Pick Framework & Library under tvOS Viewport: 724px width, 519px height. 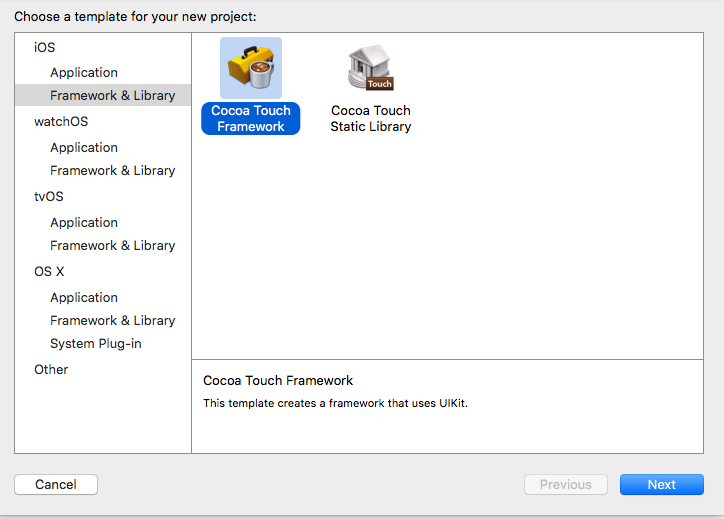112,245
